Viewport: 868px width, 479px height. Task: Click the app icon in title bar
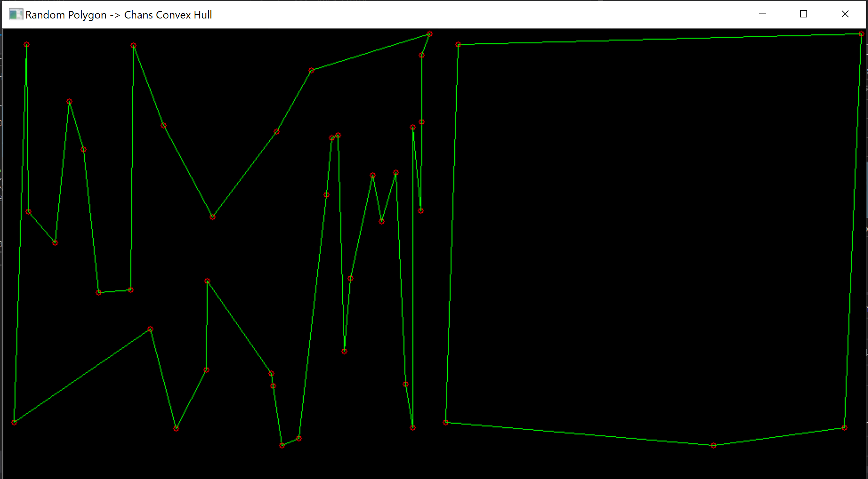tap(15, 15)
